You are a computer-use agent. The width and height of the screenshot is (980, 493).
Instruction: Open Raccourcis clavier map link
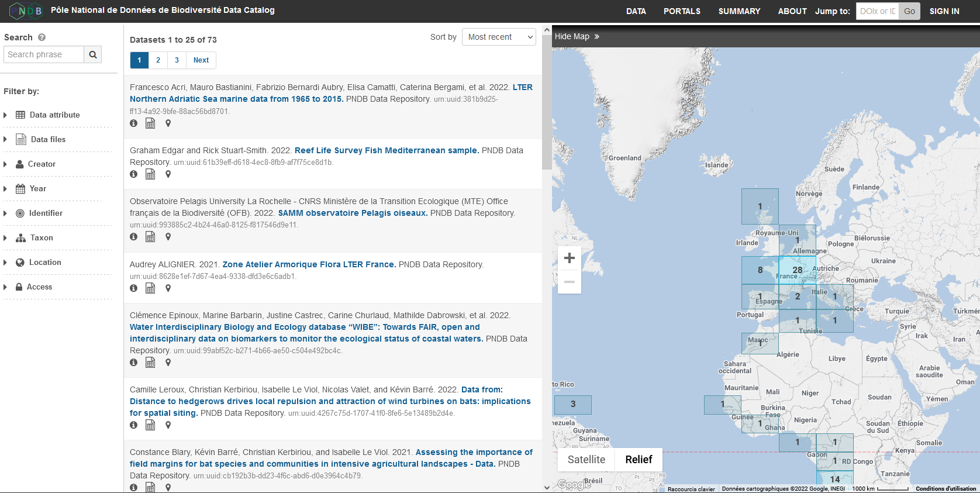tap(691, 489)
